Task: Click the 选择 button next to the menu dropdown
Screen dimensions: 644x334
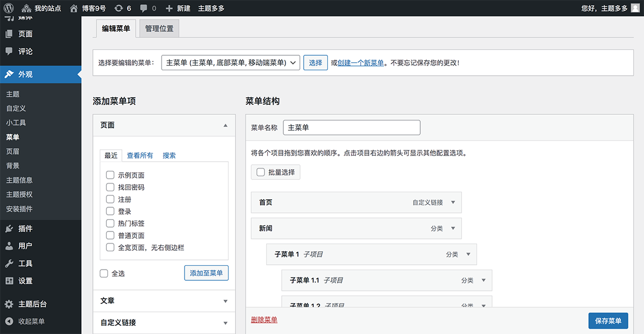Action: tap(316, 63)
